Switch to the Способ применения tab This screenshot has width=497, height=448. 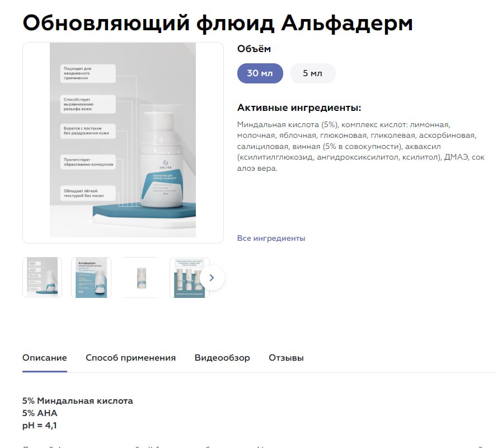pos(130,358)
